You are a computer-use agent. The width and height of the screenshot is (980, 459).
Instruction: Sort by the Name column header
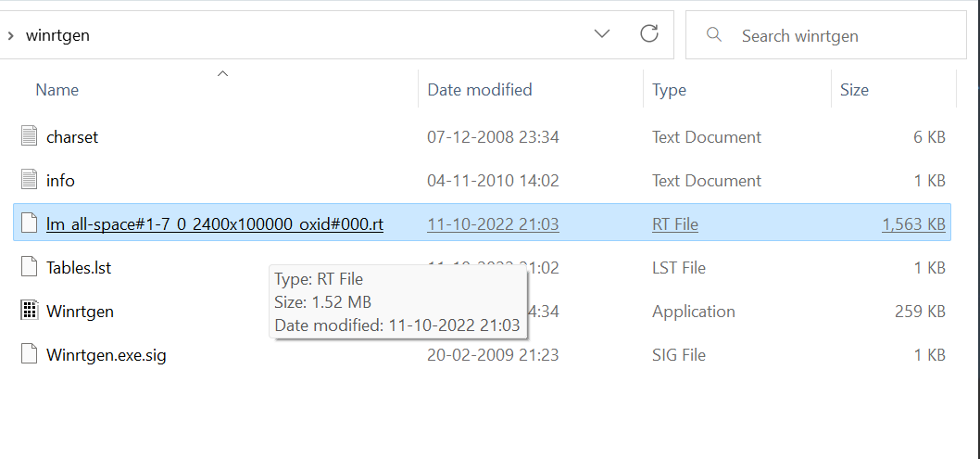pos(57,90)
